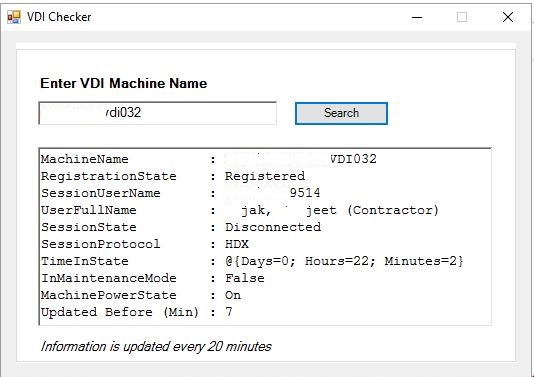Select the 'Disconnected' session state value

(x=273, y=227)
